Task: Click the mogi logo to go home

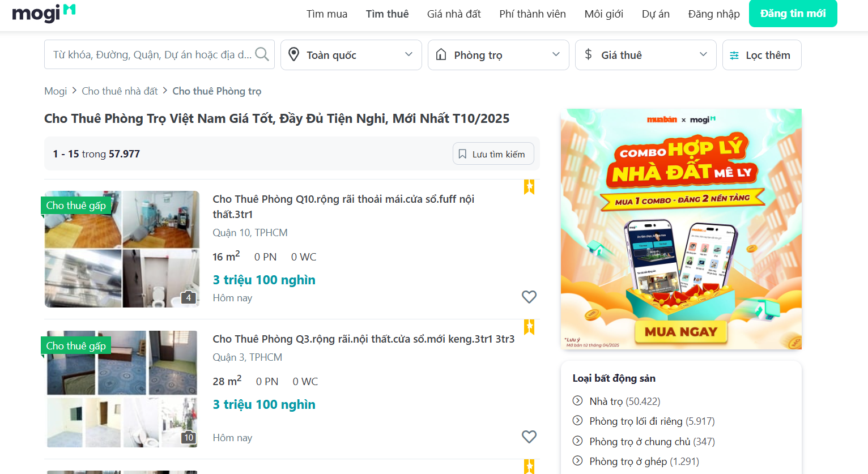Action: pos(44,14)
